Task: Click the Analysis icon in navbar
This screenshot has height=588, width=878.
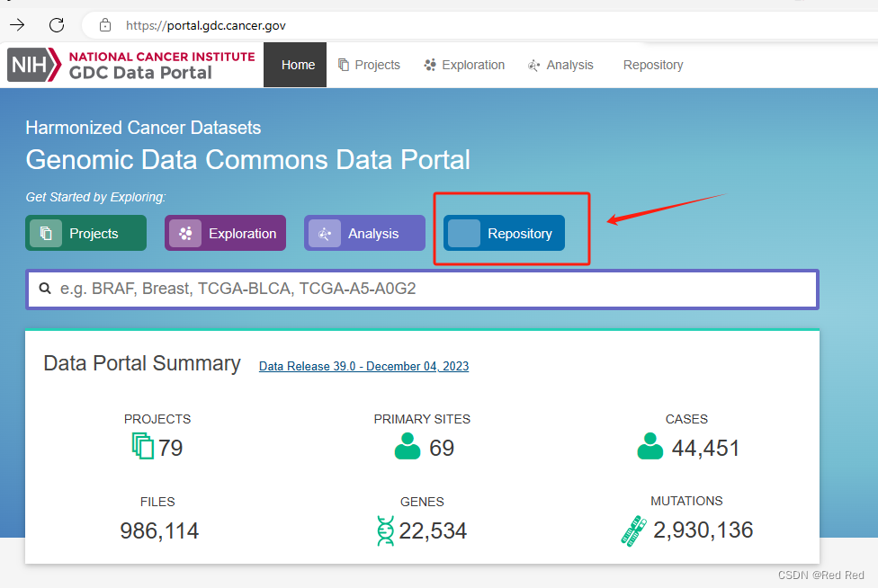Action: (x=533, y=66)
